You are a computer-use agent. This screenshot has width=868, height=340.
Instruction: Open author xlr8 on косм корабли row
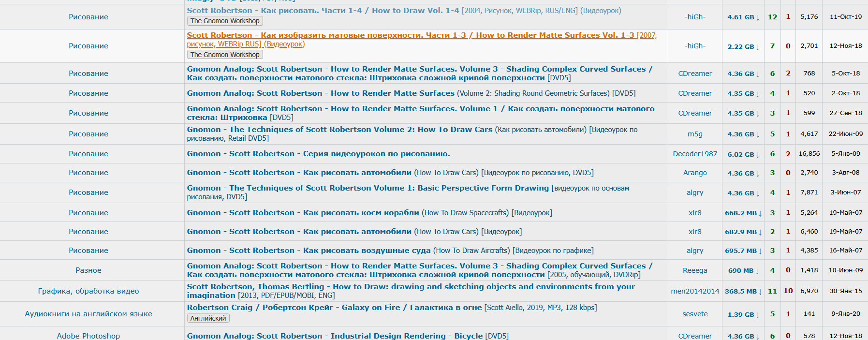click(x=695, y=213)
